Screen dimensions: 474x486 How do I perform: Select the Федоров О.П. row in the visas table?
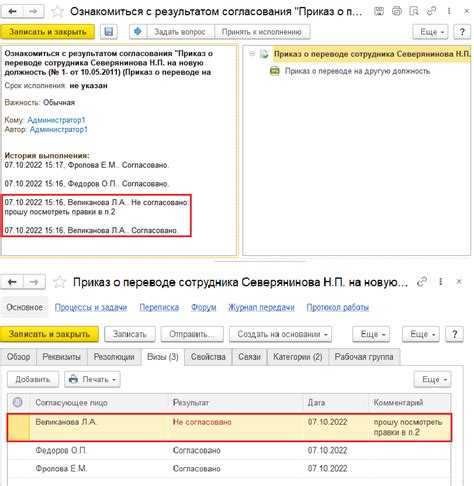tap(229, 450)
